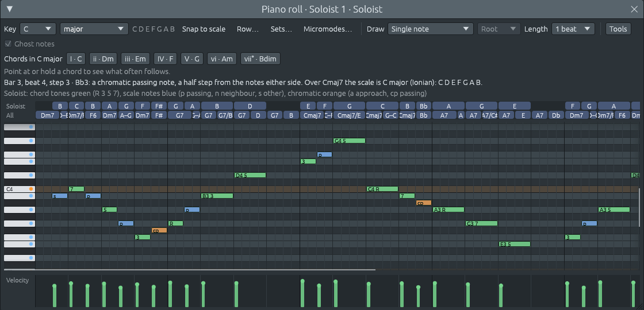Open the Tools button
Viewport: 644px width, 310px height.
point(618,29)
